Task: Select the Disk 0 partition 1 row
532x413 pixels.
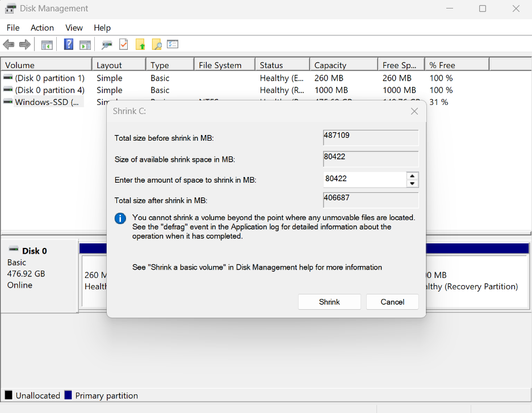Action: tap(49, 78)
